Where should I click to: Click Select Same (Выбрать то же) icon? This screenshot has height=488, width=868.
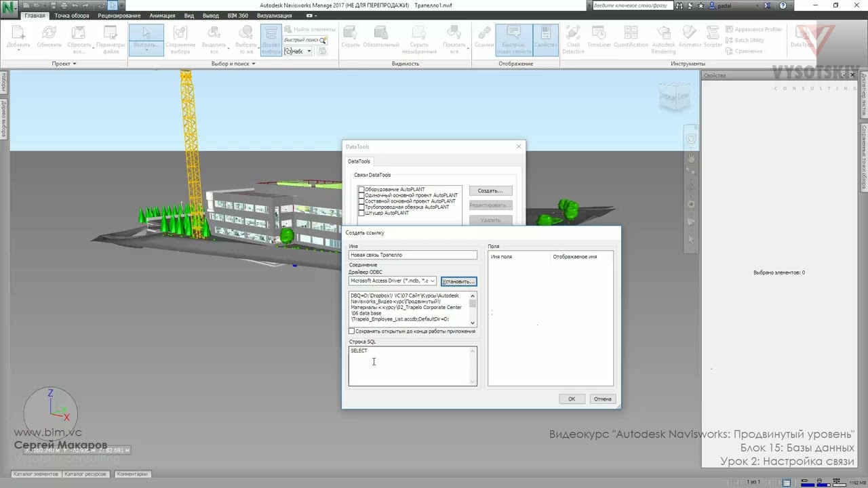pyautogui.click(x=246, y=40)
